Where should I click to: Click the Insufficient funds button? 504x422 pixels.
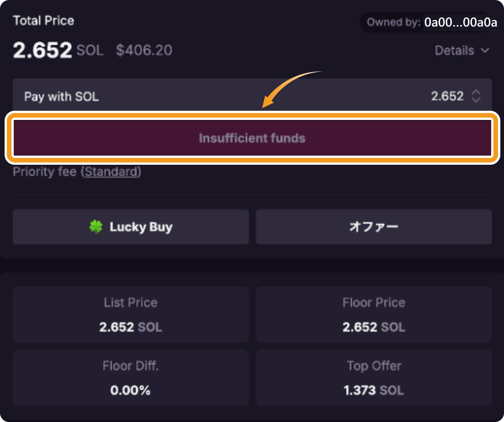click(x=252, y=138)
